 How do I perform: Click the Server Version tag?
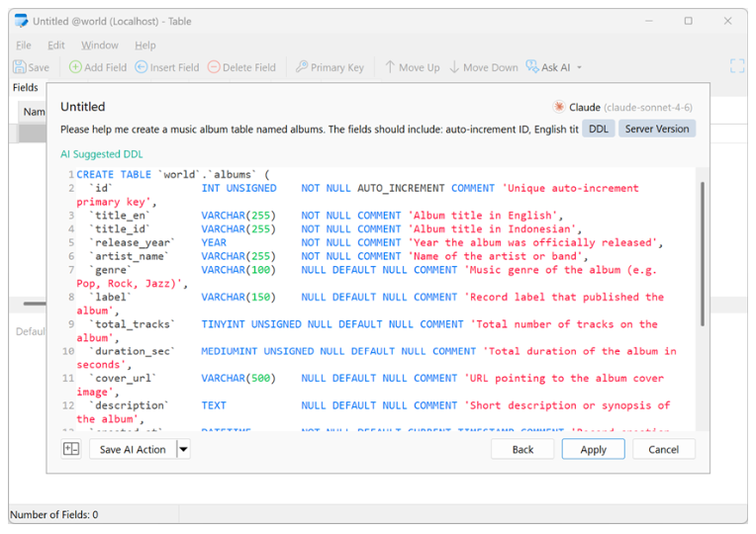coord(657,129)
